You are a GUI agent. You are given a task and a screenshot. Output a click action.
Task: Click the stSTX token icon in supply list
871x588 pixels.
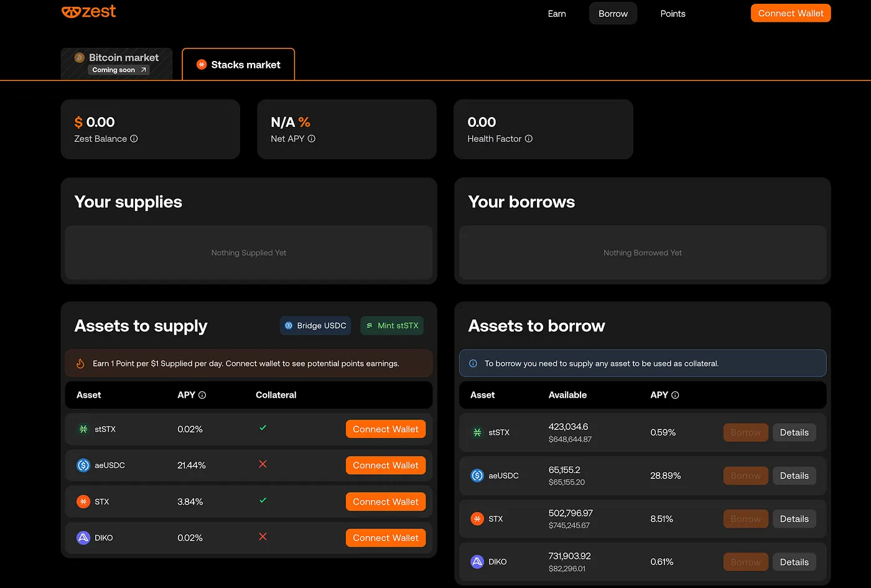point(83,429)
